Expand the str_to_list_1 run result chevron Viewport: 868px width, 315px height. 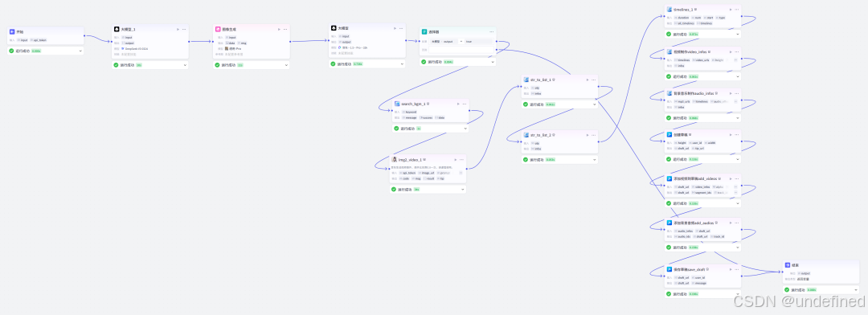click(x=594, y=104)
